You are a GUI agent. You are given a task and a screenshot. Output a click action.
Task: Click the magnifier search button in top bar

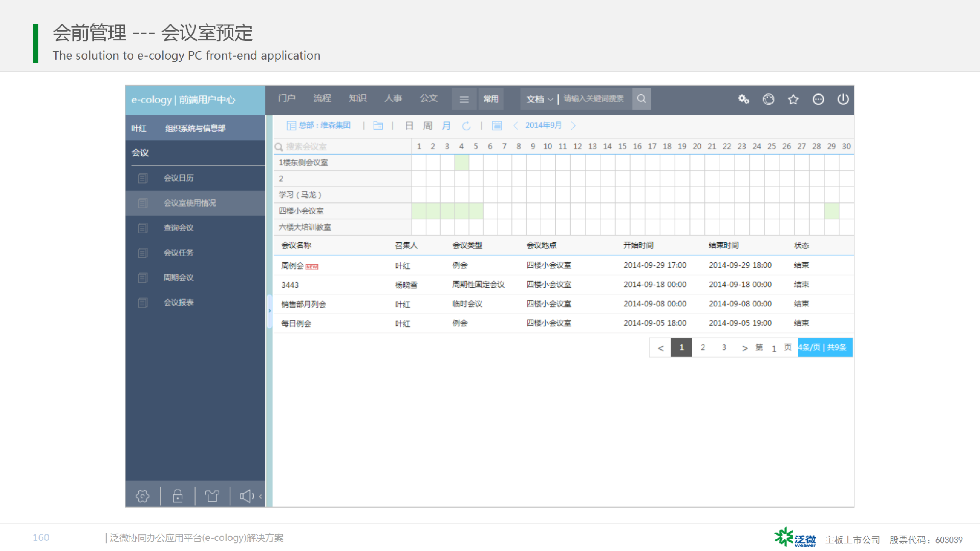pos(642,98)
